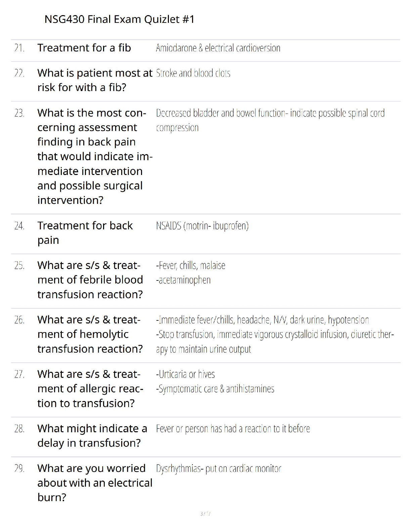Select the electrical burn worry question
The image size is (411, 532).
point(95,483)
